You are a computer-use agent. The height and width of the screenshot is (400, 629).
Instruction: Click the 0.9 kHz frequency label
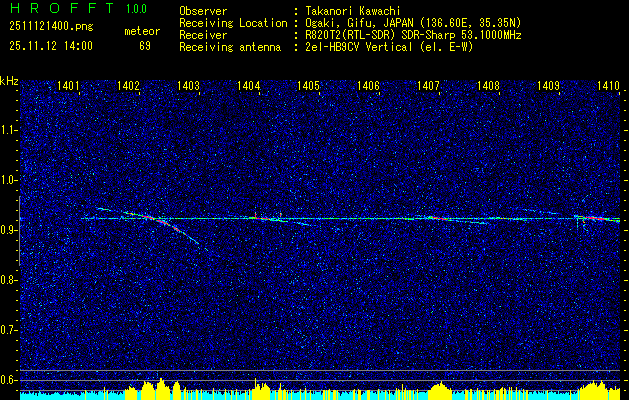pyautogui.click(x=8, y=230)
